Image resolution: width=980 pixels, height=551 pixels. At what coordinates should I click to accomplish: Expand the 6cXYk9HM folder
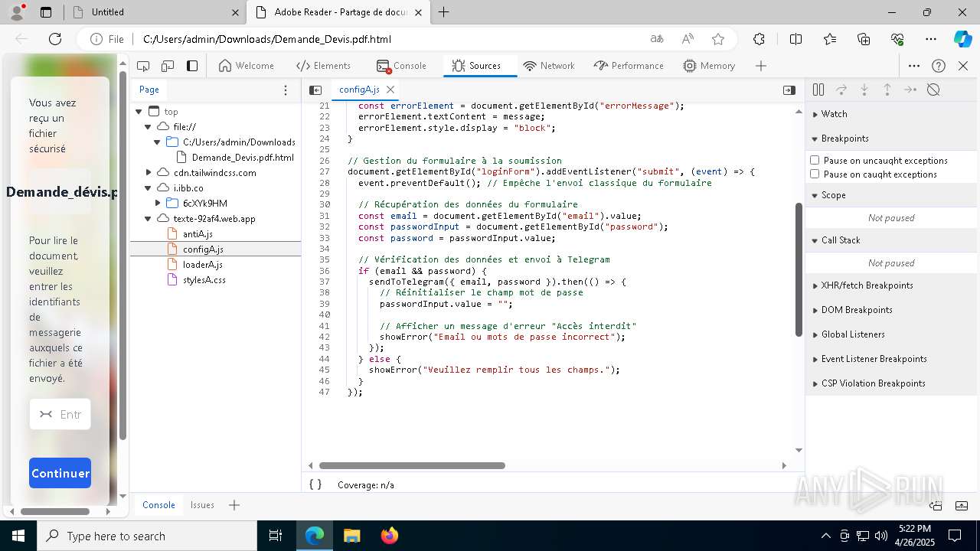(158, 204)
